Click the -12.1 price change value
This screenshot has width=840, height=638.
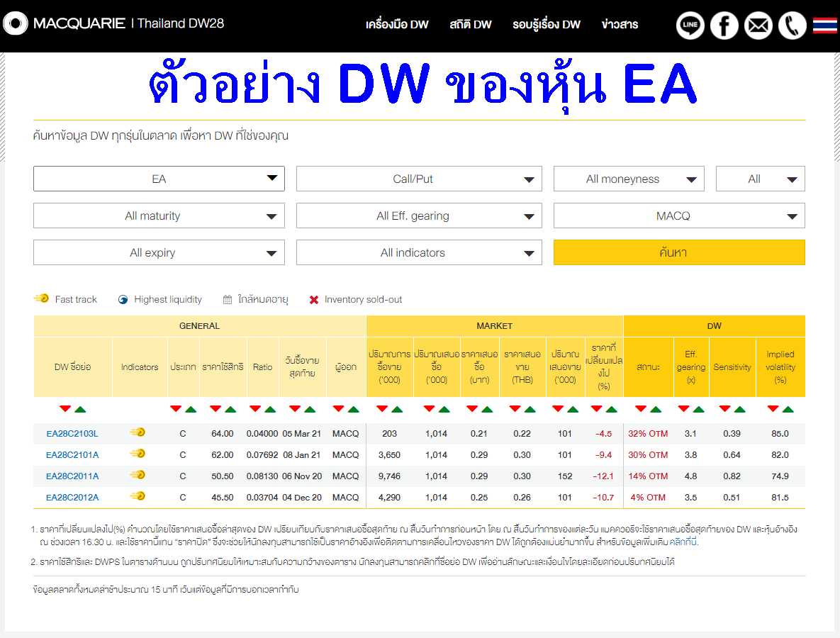tap(603, 476)
